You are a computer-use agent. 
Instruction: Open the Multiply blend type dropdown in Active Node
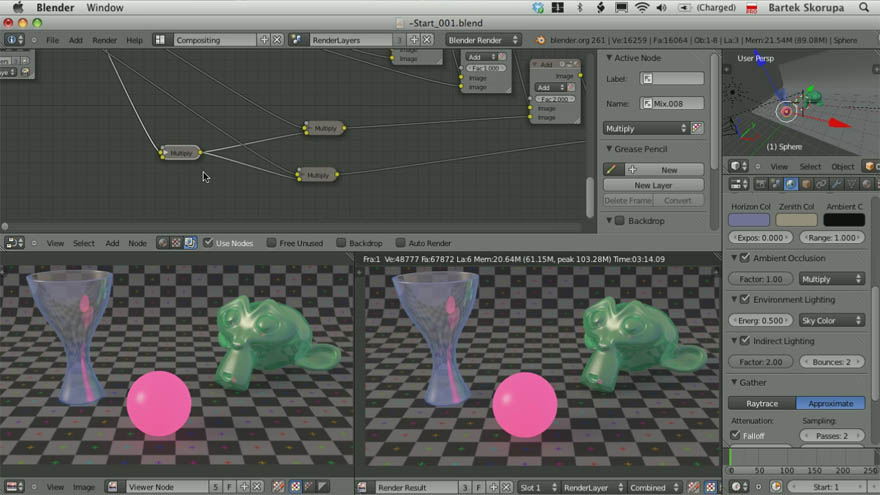pos(645,129)
